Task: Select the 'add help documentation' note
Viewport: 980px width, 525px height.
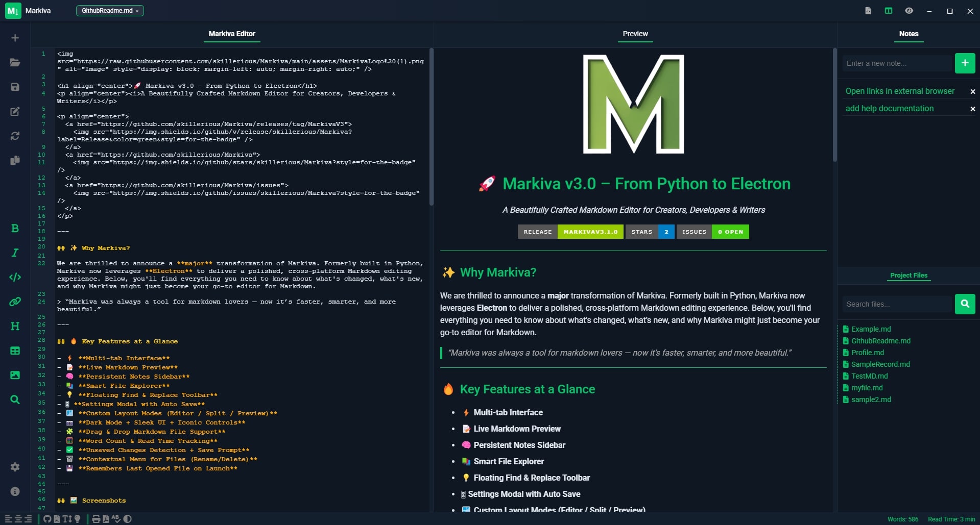Action: (x=889, y=109)
